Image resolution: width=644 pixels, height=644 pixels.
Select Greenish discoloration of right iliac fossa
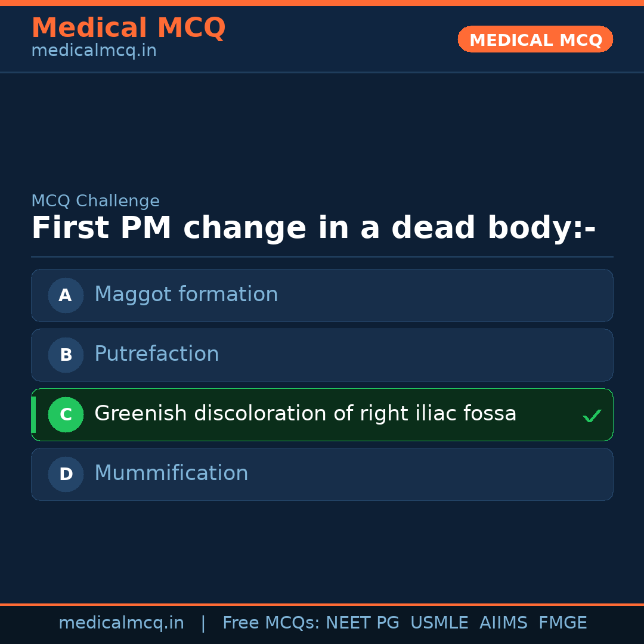point(305,414)
